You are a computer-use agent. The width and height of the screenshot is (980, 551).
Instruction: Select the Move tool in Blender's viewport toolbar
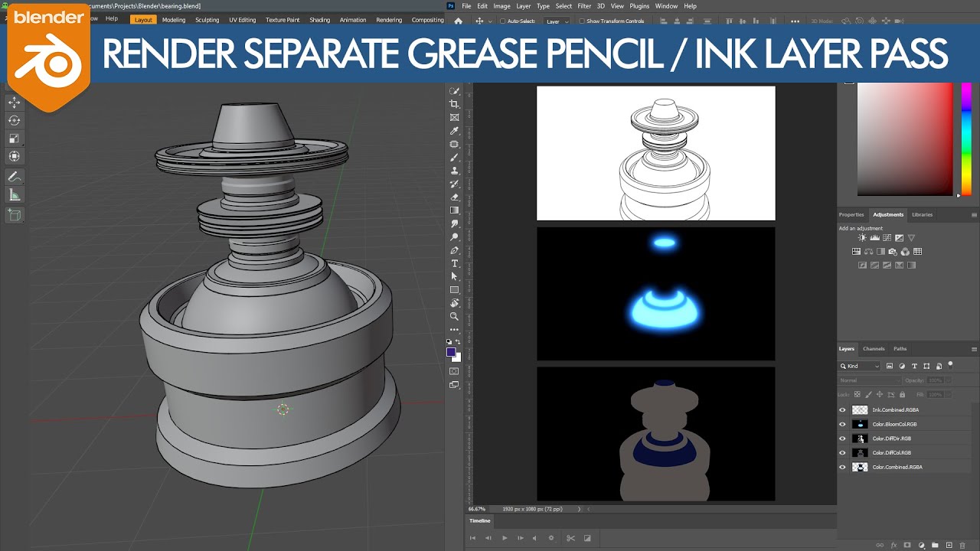click(x=13, y=102)
